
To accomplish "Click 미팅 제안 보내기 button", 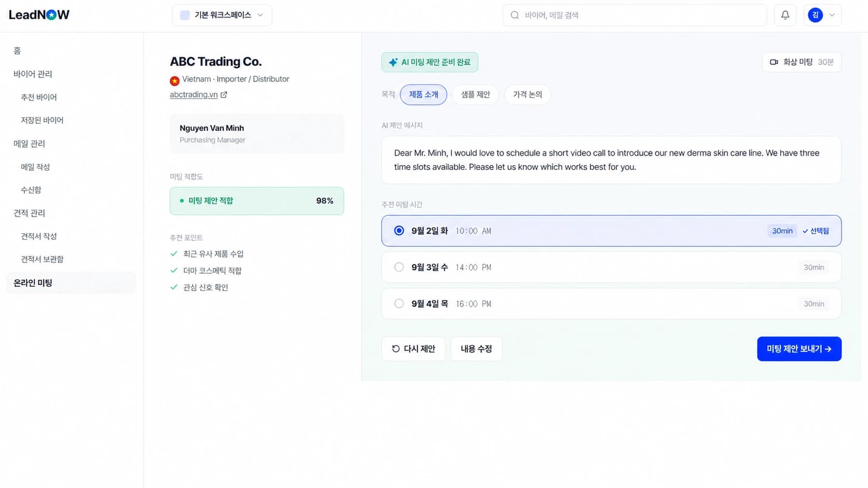I will coord(799,349).
